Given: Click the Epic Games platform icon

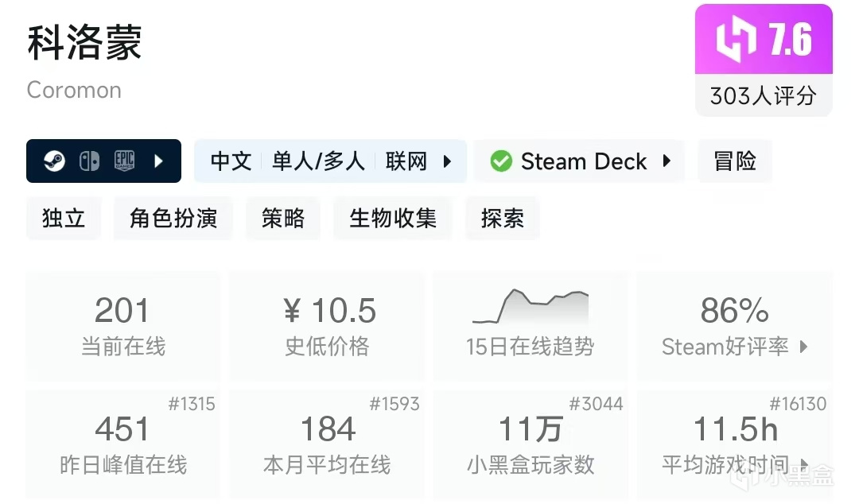Looking at the screenshot, I should [124, 161].
